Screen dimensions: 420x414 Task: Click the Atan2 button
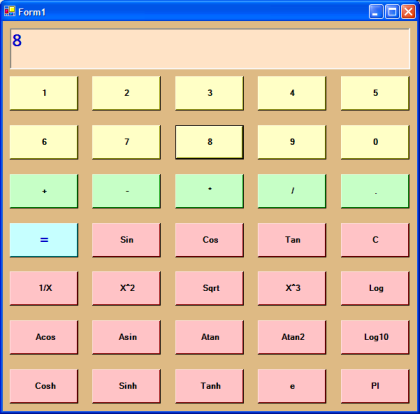tap(292, 337)
